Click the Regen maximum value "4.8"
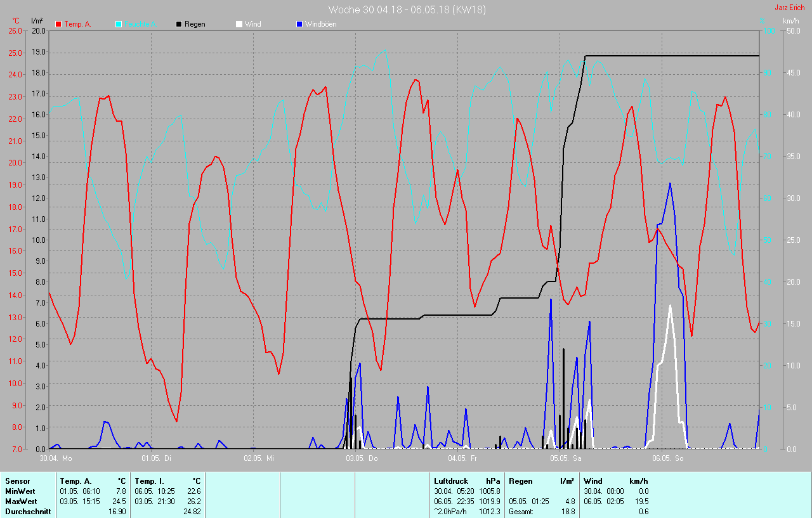The height and width of the screenshot is (518, 812). (x=569, y=502)
